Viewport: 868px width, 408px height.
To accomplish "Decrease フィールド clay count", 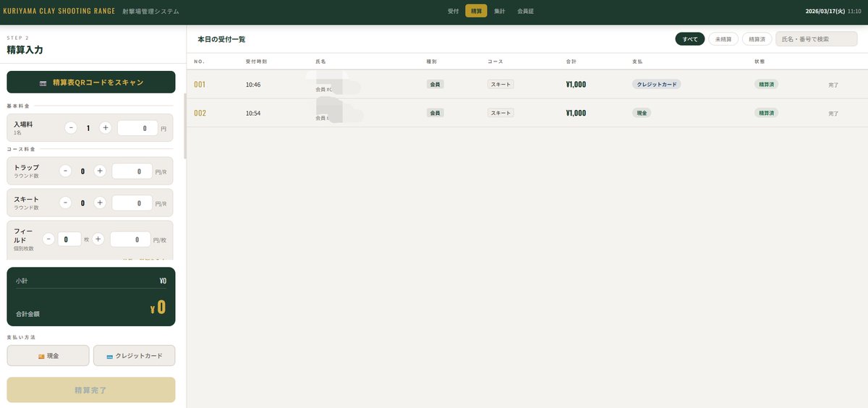I will pyautogui.click(x=48, y=239).
